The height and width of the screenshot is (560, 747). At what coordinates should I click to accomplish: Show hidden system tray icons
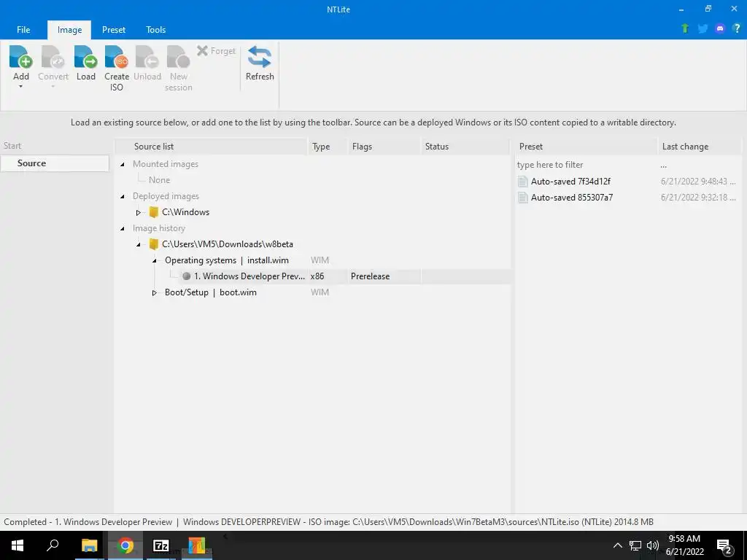[617, 545]
